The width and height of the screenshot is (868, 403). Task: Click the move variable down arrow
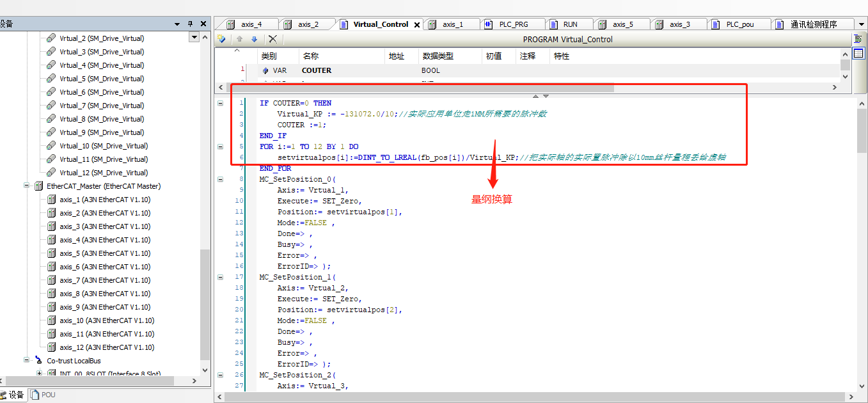(254, 39)
